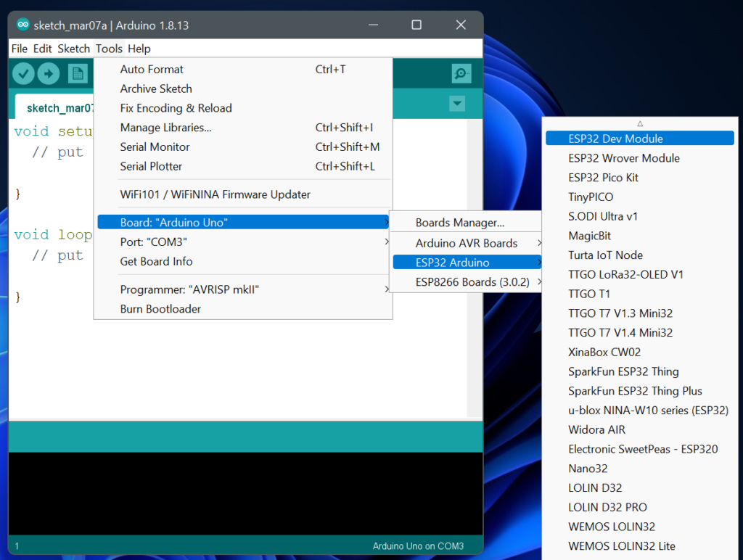Select SparkFun ESP32 Thing board
The width and height of the screenshot is (743, 560).
(640, 371)
